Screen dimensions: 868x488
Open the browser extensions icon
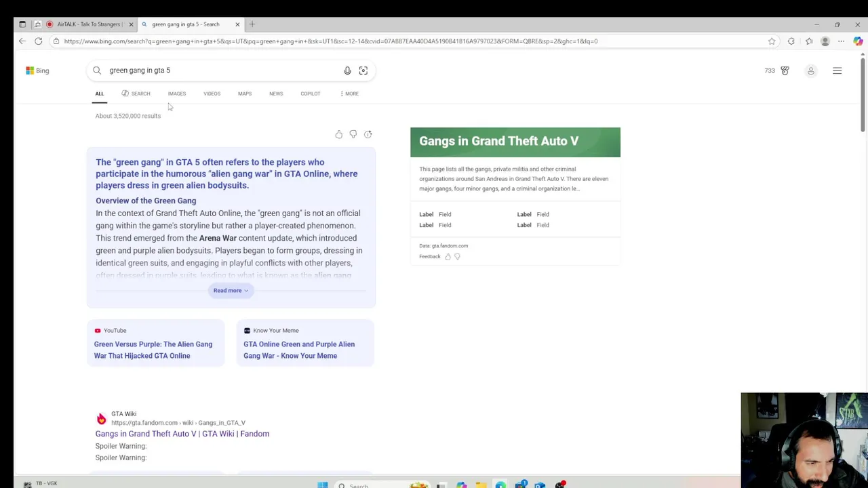[x=791, y=41]
